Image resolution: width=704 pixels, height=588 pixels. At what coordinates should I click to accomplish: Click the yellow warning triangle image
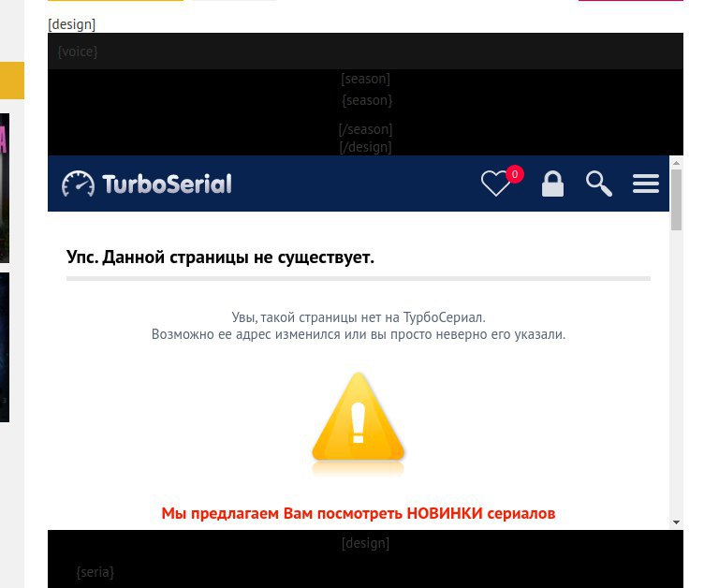coord(359,419)
